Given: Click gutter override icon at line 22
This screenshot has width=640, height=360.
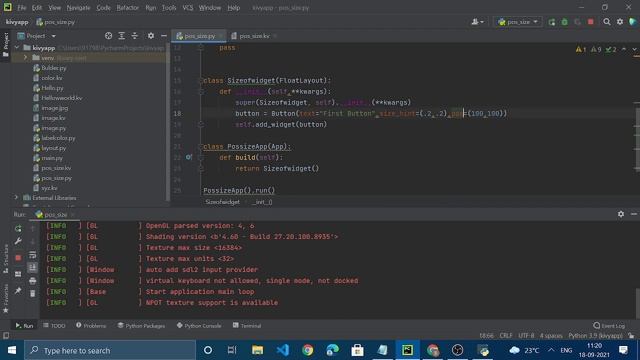Looking at the screenshot, I should point(189,157).
